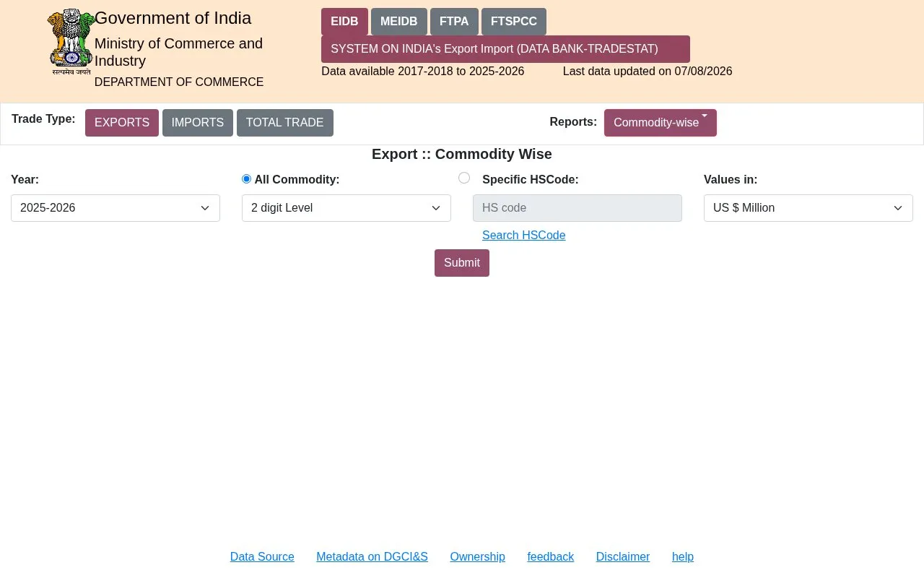
Task: Click the 'Government of India' heading text
Action: (173, 18)
